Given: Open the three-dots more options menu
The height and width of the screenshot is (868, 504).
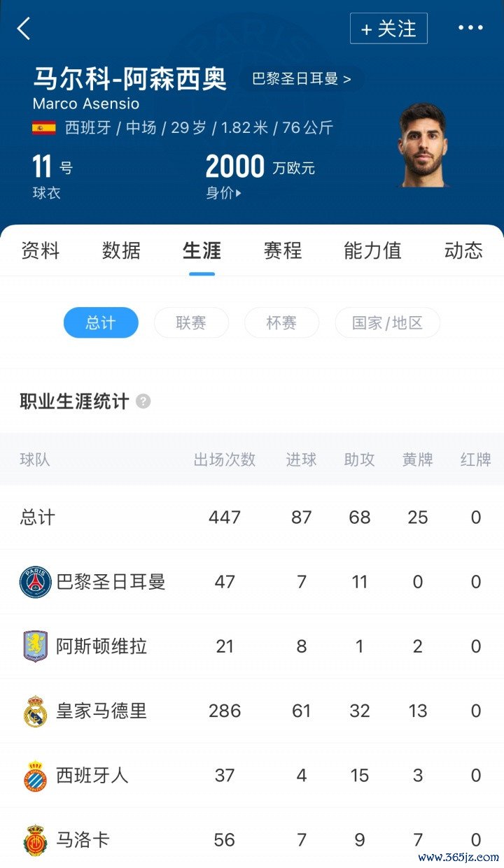Looking at the screenshot, I should pyautogui.click(x=470, y=28).
